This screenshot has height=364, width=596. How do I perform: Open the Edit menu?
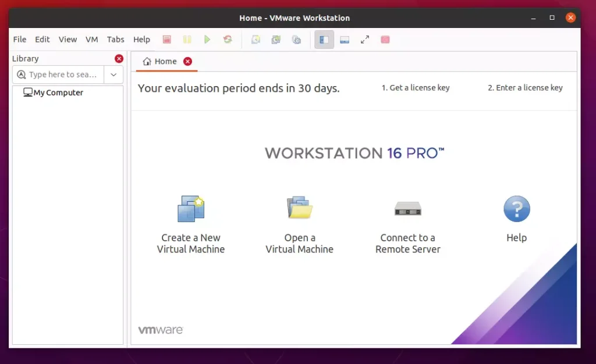pyautogui.click(x=42, y=40)
